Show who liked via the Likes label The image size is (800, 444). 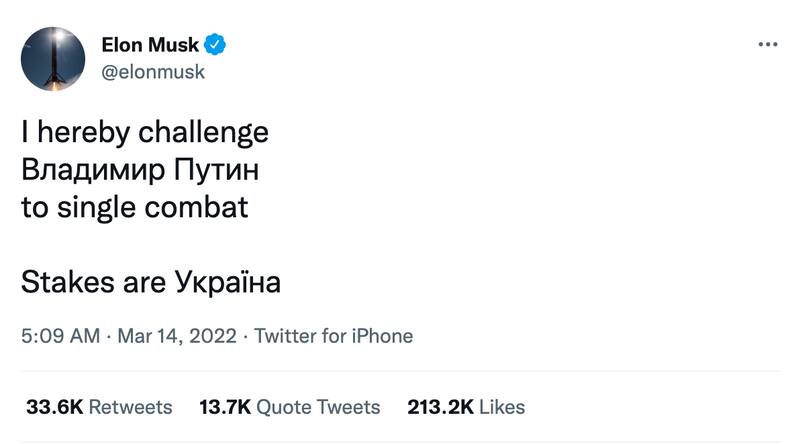pyautogui.click(x=502, y=407)
